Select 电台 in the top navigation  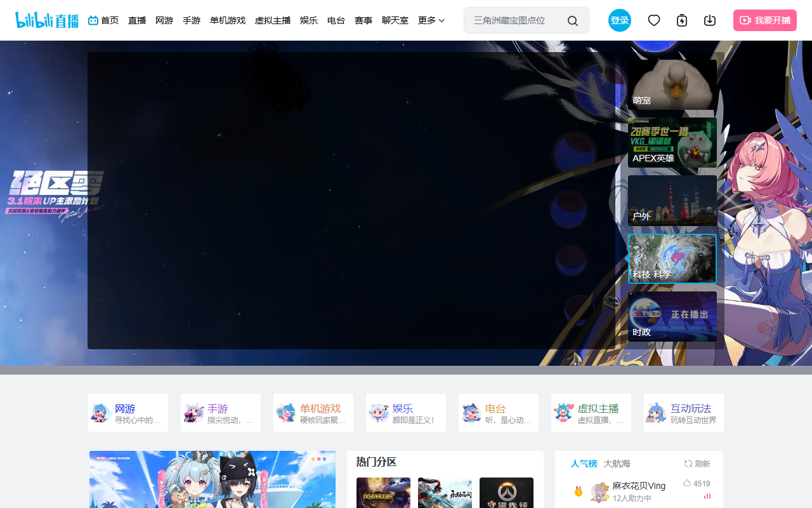pos(336,20)
